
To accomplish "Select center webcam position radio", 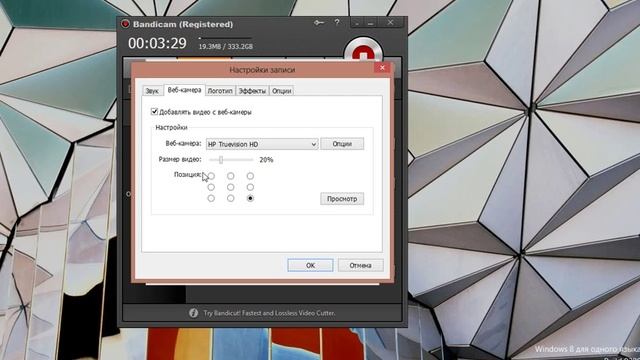I will (x=231, y=187).
